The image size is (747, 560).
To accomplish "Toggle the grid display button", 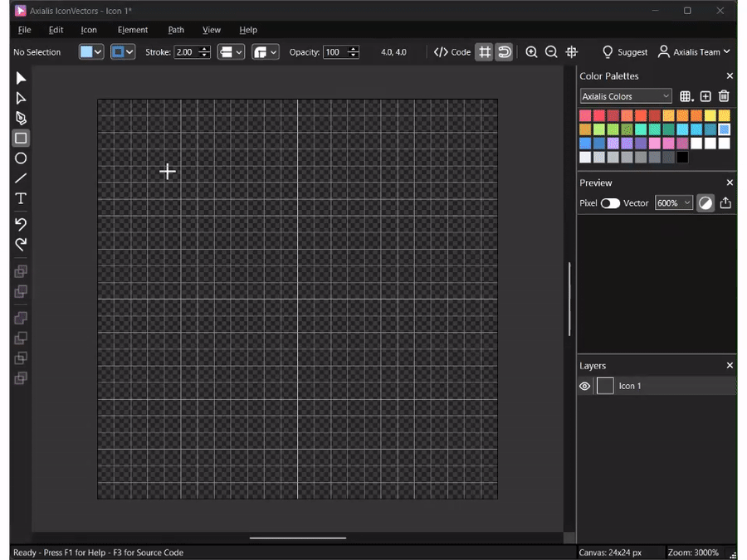I will 484,52.
